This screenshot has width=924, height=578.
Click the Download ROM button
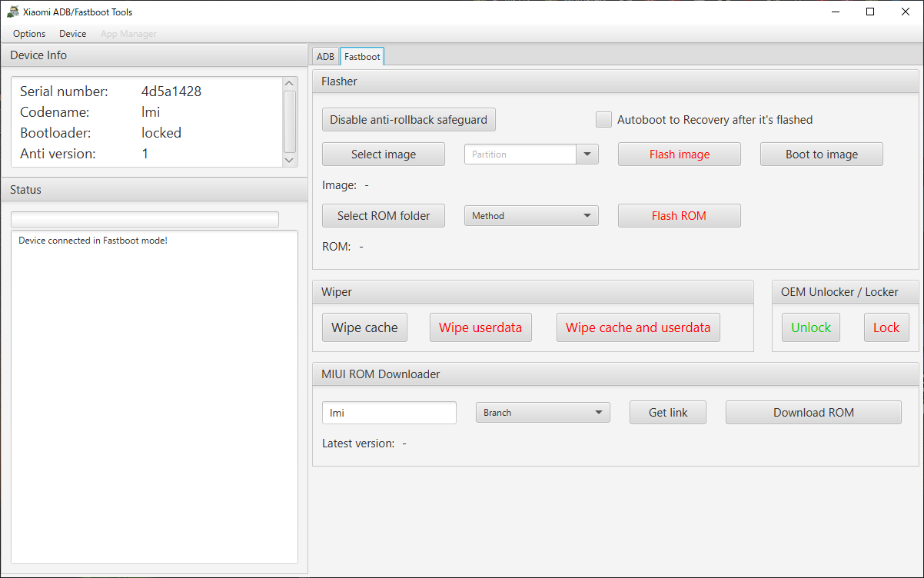click(x=813, y=413)
